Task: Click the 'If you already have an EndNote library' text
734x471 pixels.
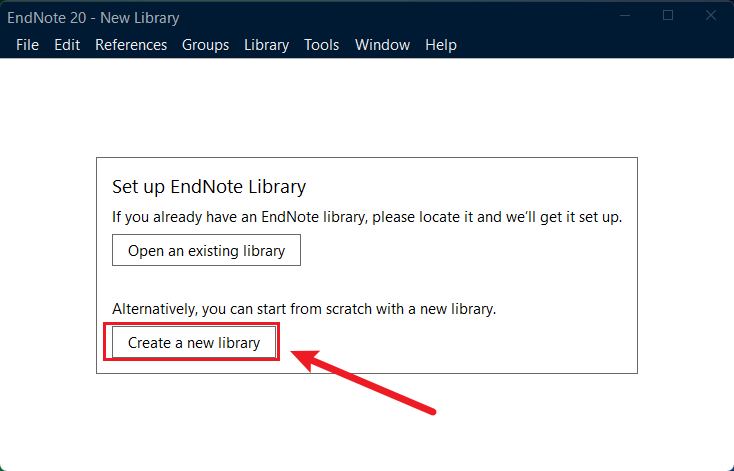Action: click(367, 217)
